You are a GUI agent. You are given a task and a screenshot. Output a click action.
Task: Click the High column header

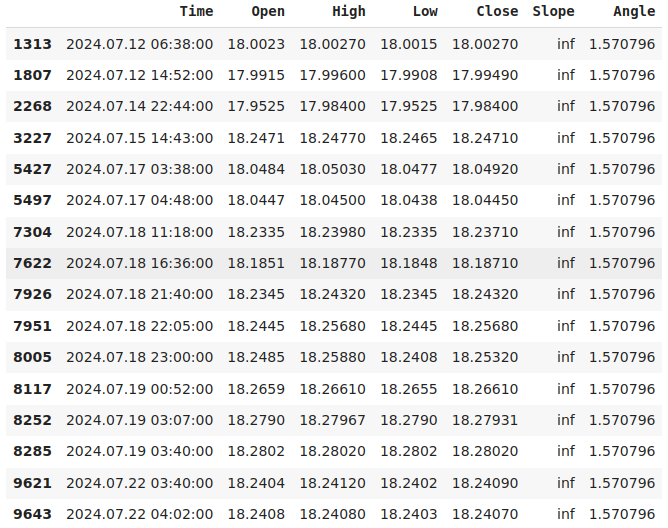(348, 12)
